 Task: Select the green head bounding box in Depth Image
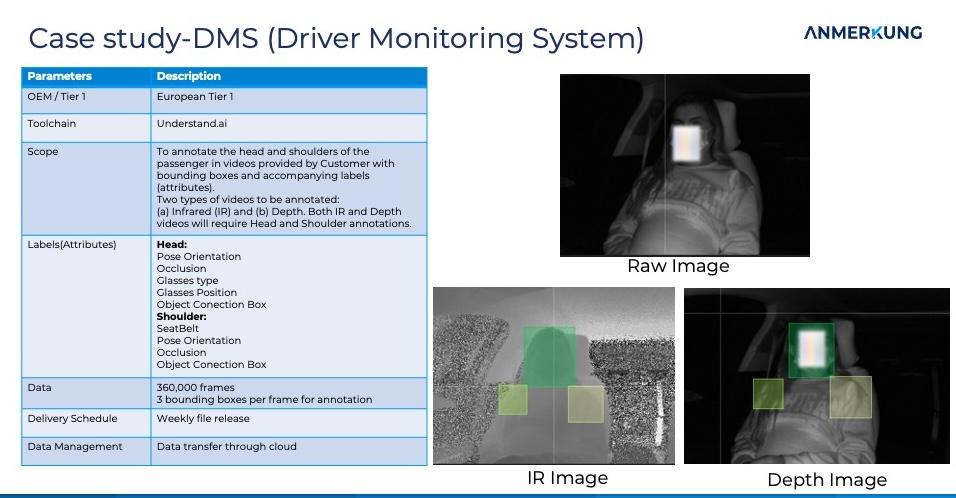click(811, 350)
